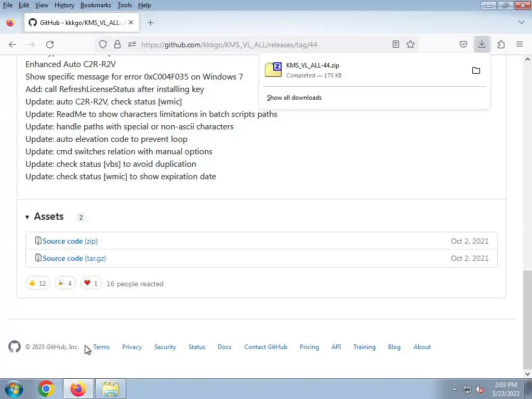Open Contact GitHub footer link
The height and width of the screenshot is (399, 532).
tap(265, 347)
